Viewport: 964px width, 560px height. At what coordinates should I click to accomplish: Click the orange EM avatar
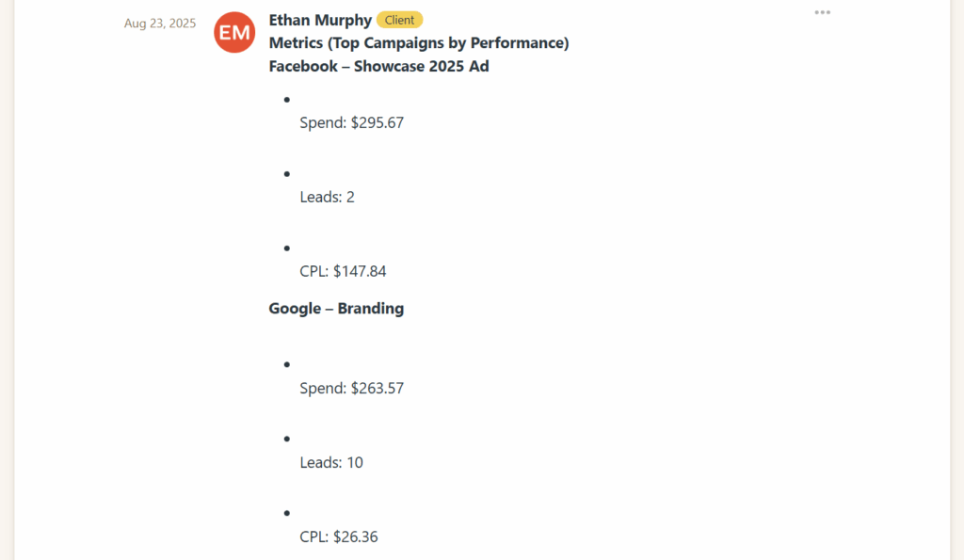point(234,33)
